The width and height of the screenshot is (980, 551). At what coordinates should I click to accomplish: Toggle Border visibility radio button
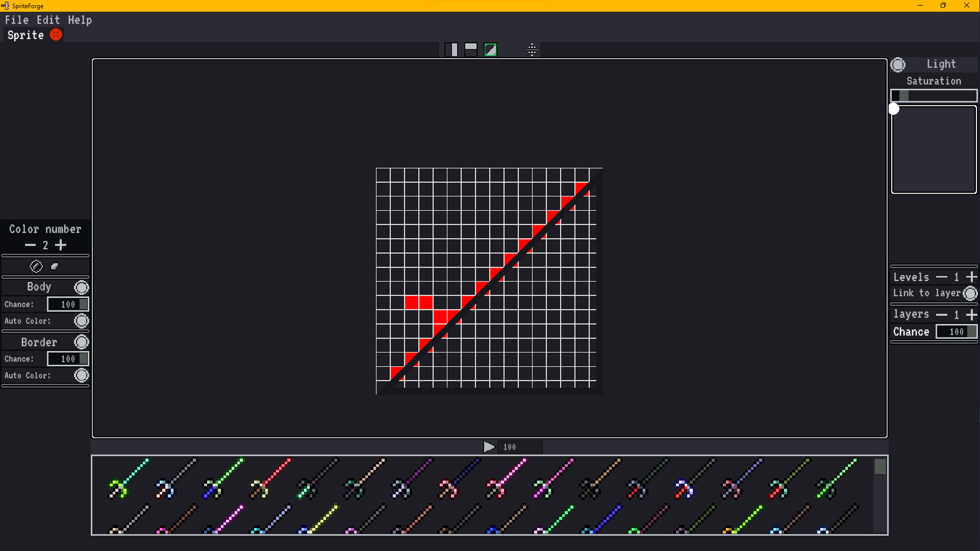(82, 342)
